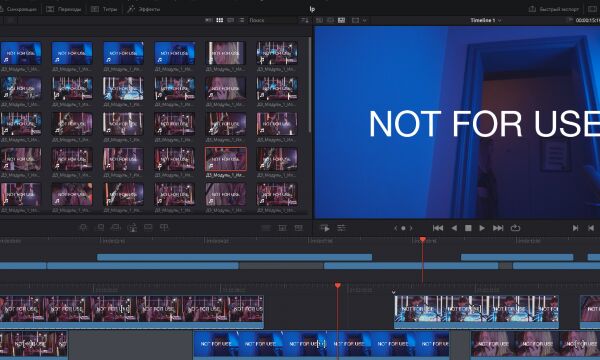Click the jog dot control
Screen dimensions: 600x360
point(403,228)
